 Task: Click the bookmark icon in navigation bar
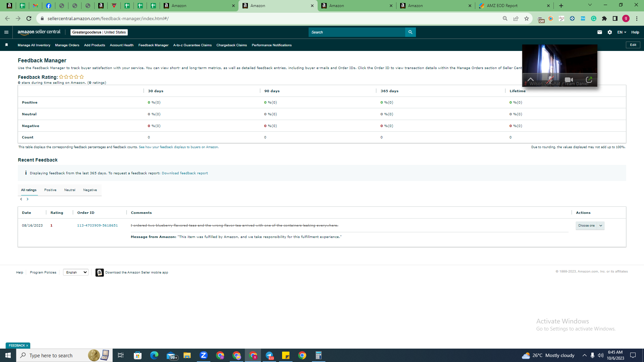click(x=6, y=45)
